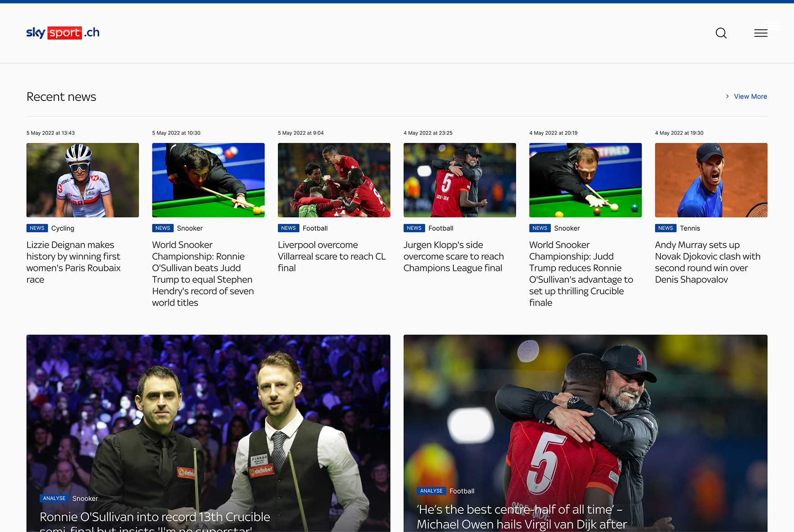Click the ANALYSE badge on Football feature
This screenshot has height=532, width=794.
click(x=431, y=491)
